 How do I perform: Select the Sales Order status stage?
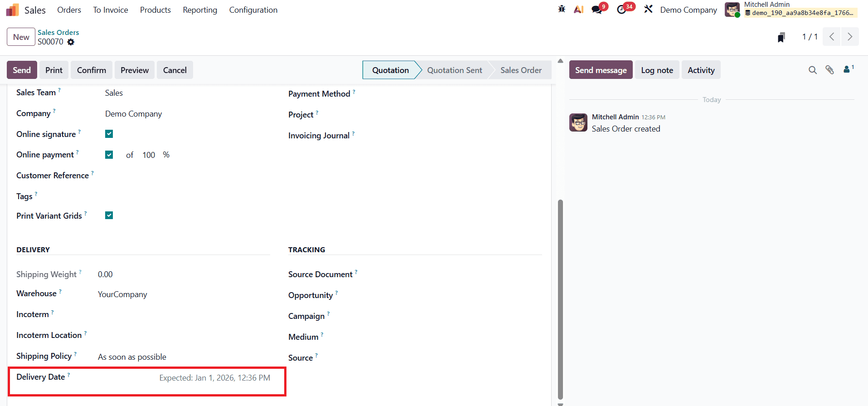pyautogui.click(x=521, y=70)
